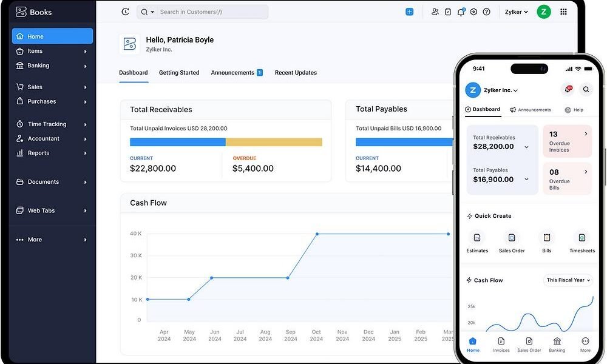Viewport: 607px width, 364px height.
Task: Click the refresh history icon beside search
Action: tap(125, 12)
